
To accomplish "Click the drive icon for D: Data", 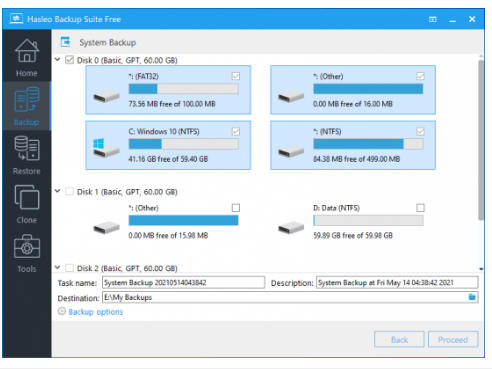I will (291, 228).
